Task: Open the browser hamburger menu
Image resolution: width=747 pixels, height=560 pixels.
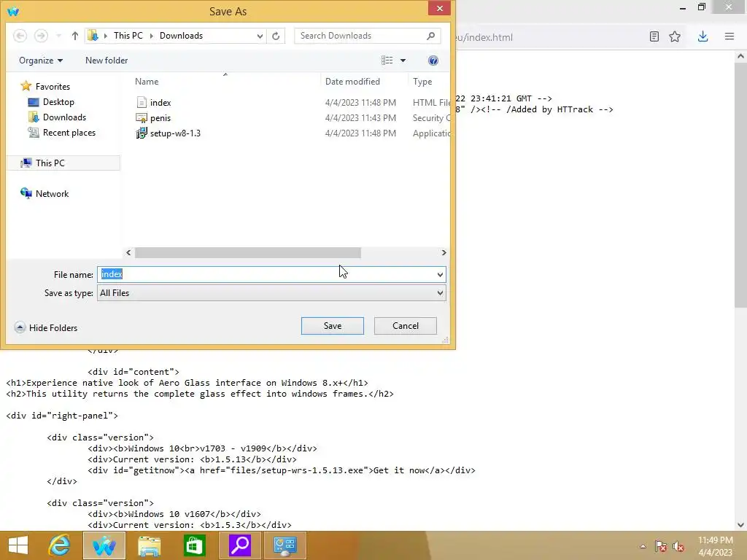Action: (x=729, y=36)
